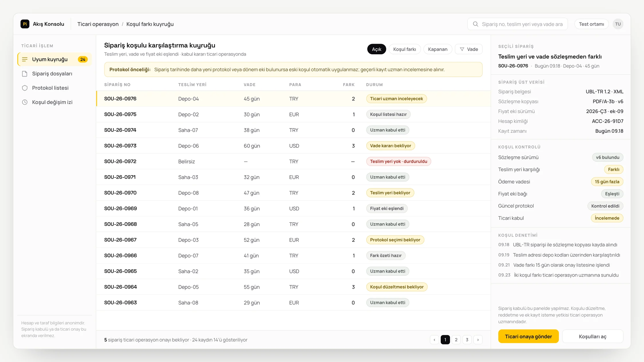Open Sipariş dosyaları in sidebar
Image resolution: width=644 pixels, height=362 pixels.
[55, 74]
